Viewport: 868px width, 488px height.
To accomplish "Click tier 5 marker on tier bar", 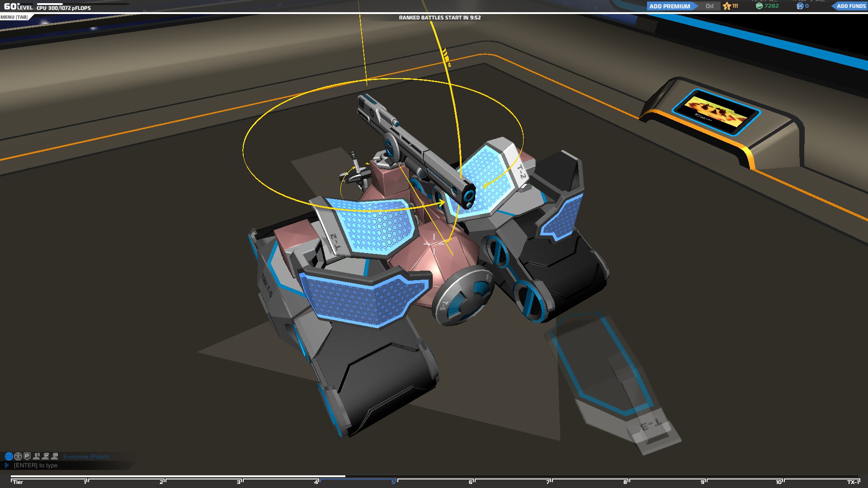I will [x=393, y=482].
